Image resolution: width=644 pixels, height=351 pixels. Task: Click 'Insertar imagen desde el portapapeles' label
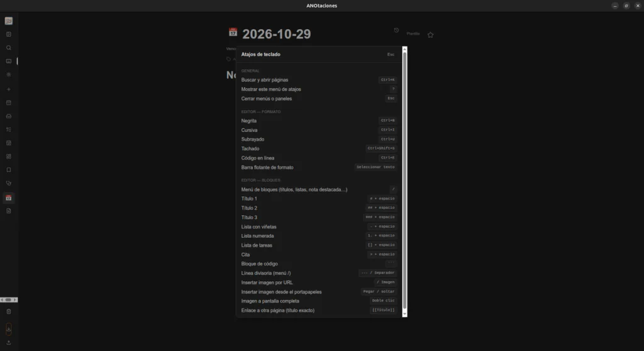pos(281,292)
